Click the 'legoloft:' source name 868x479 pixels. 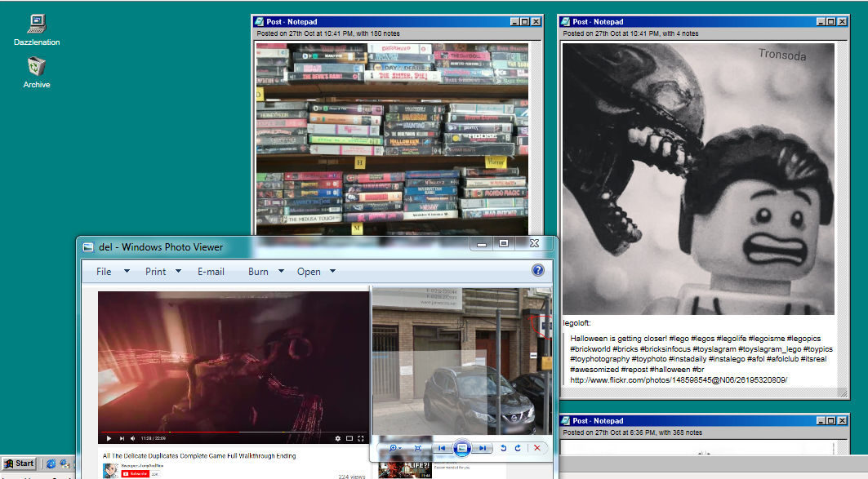[576, 323]
